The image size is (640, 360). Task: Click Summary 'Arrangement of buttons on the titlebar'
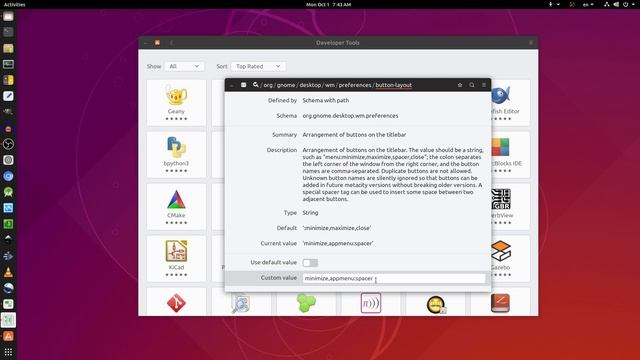(354, 135)
